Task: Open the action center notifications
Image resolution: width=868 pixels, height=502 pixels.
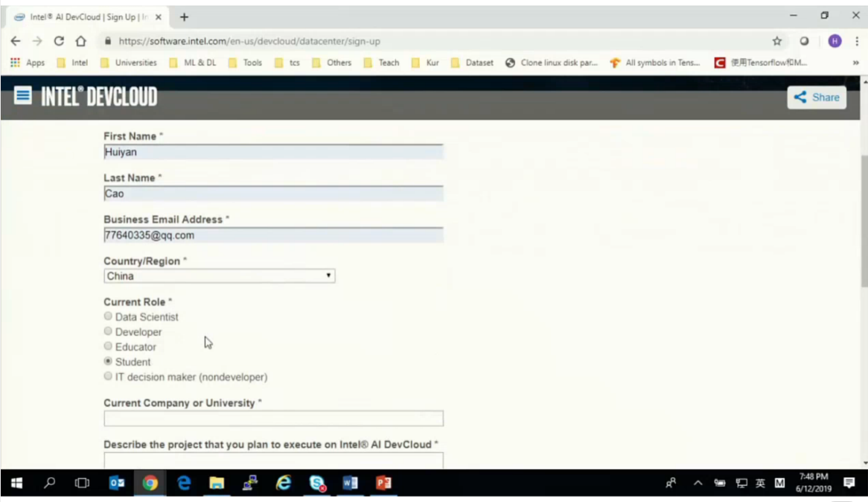Action: pos(849,483)
